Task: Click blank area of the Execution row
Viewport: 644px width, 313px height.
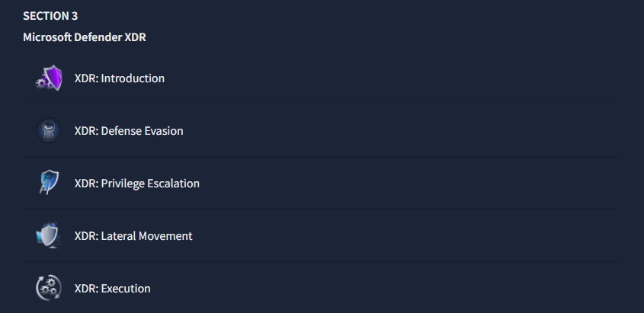Action: pos(390,288)
